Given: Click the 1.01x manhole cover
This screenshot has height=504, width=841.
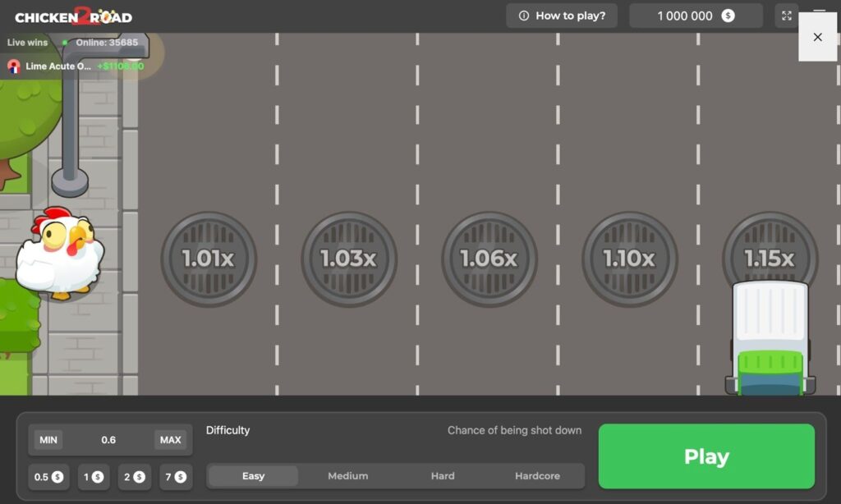Looking at the screenshot, I should 209,259.
